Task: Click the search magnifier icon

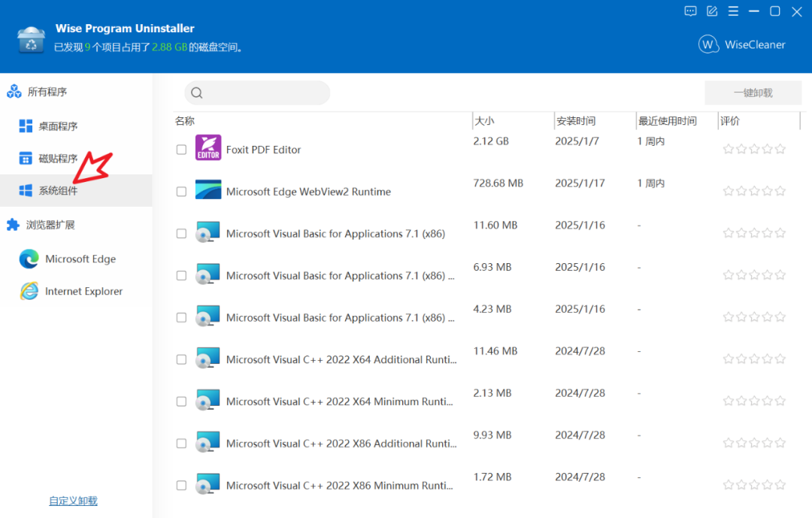Action: 197,92
